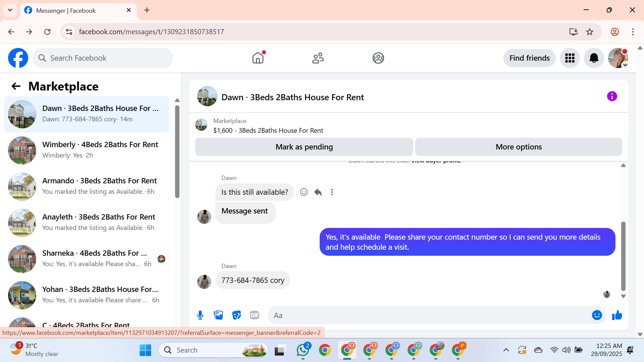The image size is (644, 362).
Task: Open more options for Dawn's first message
Action: 332,192
